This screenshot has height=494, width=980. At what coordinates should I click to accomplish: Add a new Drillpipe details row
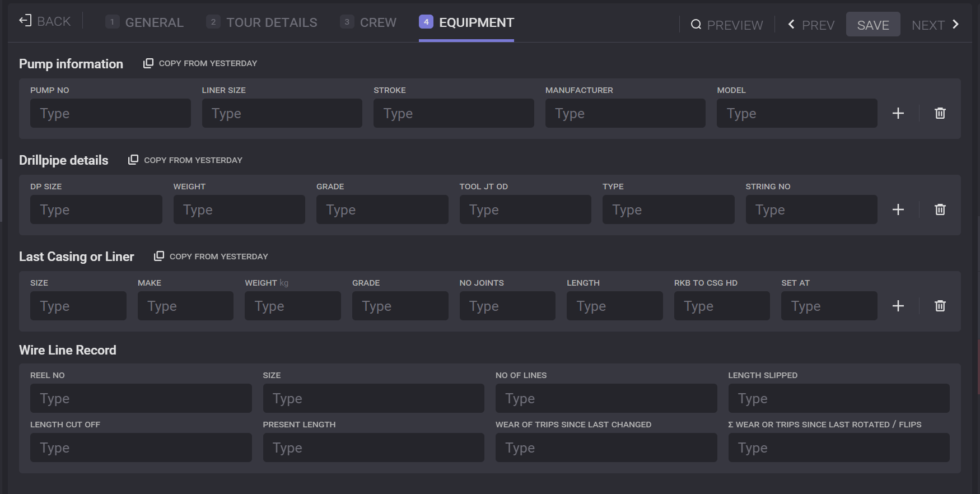pos(898,209)
